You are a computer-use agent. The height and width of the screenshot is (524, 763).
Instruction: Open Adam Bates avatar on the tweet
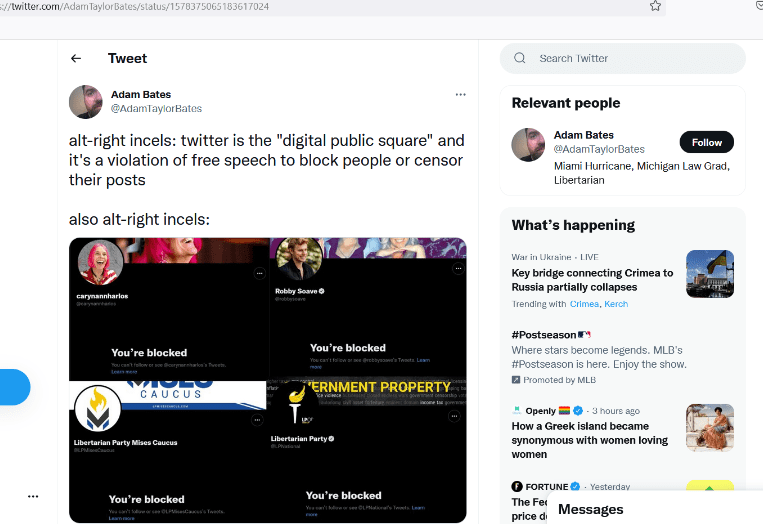pyautogui.click(x=86, y=102)
